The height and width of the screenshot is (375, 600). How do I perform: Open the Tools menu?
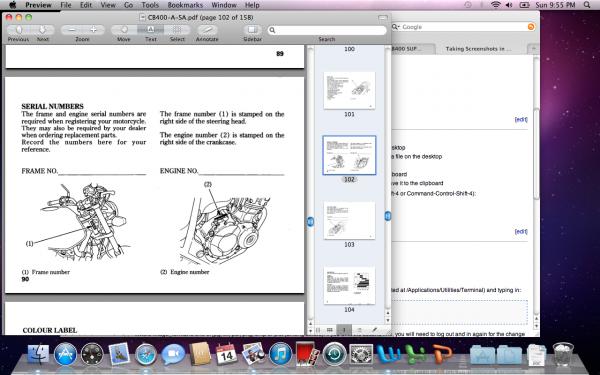[150, 5]
